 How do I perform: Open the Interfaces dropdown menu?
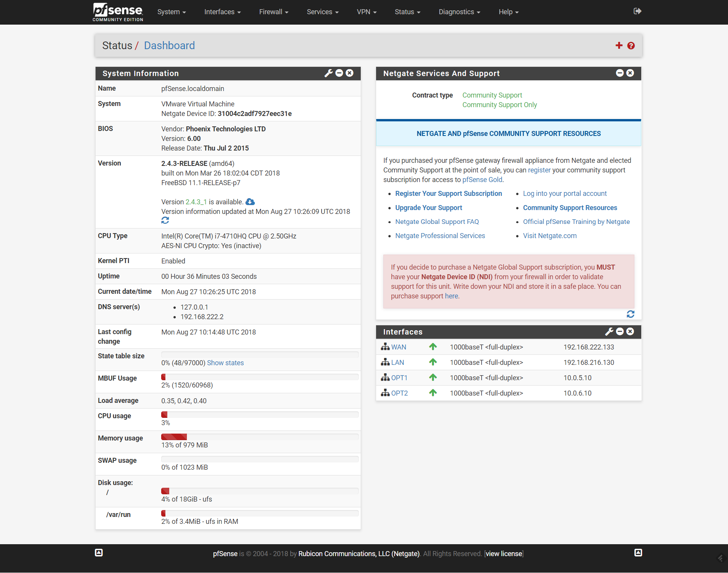click(x=223, y=12)
